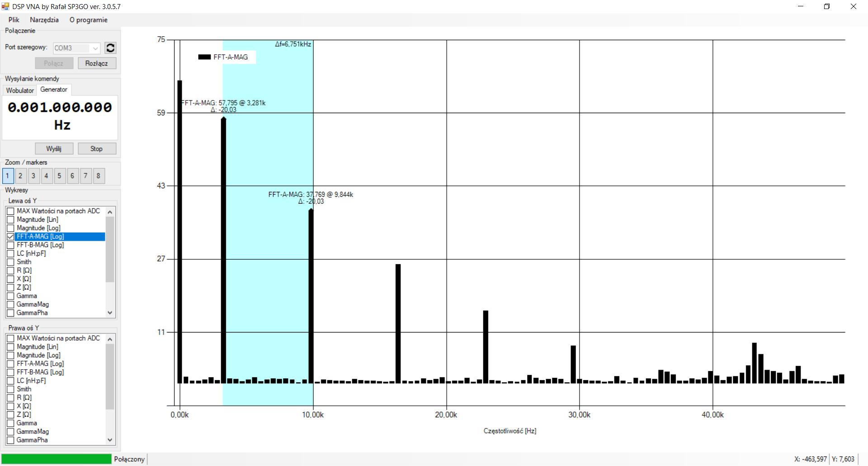Screen dimensions: 868x466
Task: Click the Wyślij send button
Action: tap(54, 149)
